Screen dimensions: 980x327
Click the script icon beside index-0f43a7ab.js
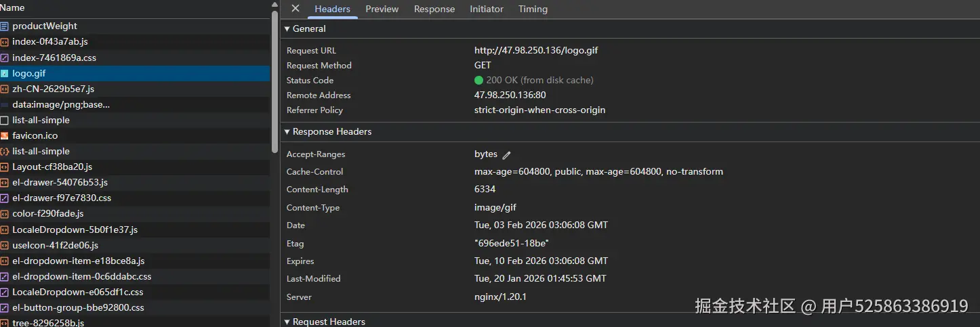5,42
